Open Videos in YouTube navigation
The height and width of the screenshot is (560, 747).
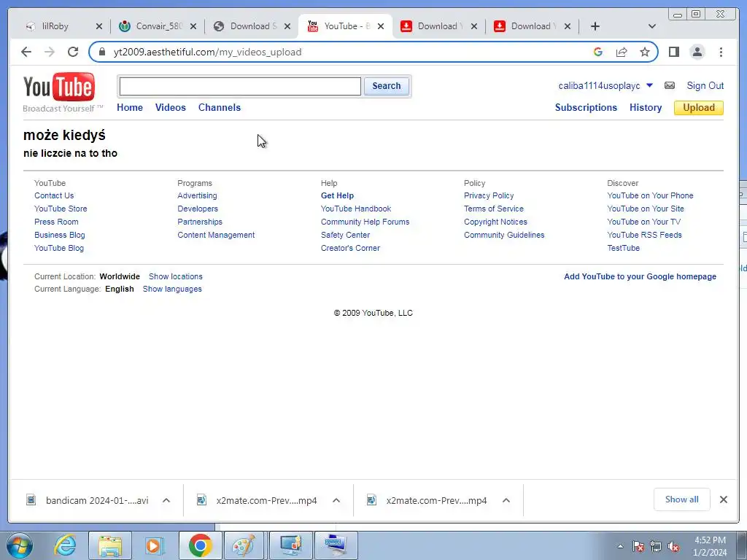(x=171, y=108)
